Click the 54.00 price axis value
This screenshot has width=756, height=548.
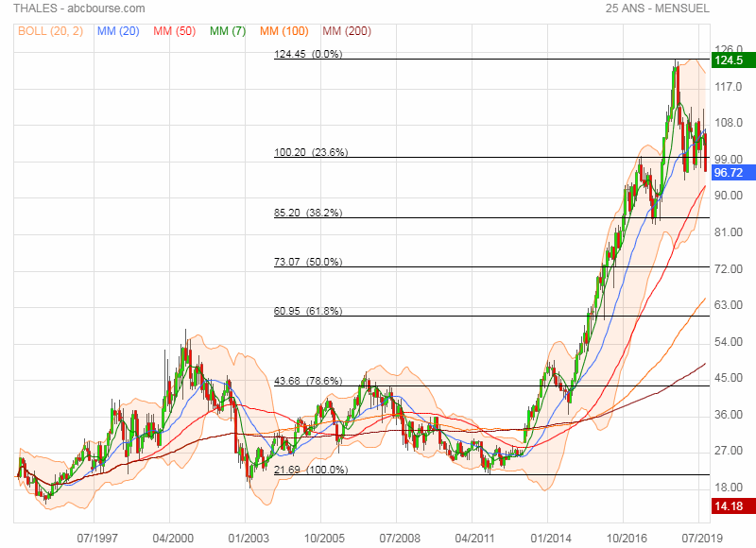(728, 342)
